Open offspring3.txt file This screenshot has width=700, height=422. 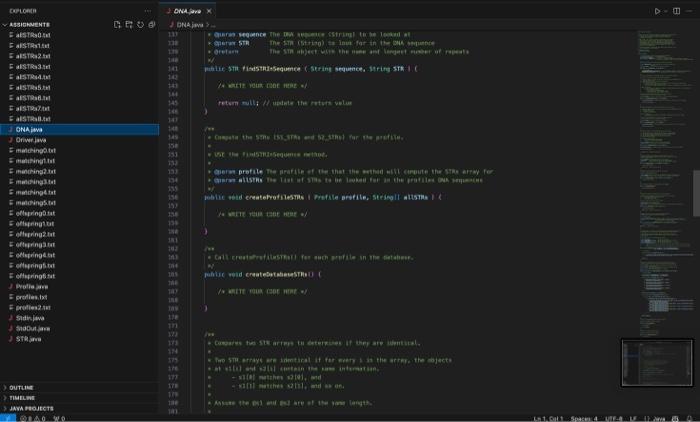coord(36,245)
